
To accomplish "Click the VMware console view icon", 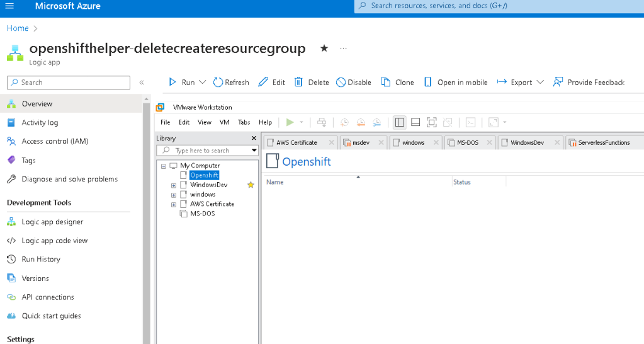I will [470, 122].
